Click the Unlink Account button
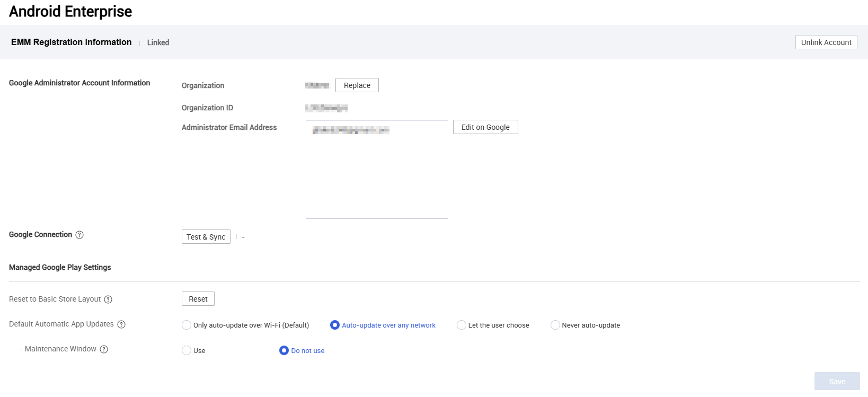Image resolution: width=868 pixels, height=397 pixels. click(826, 42)
